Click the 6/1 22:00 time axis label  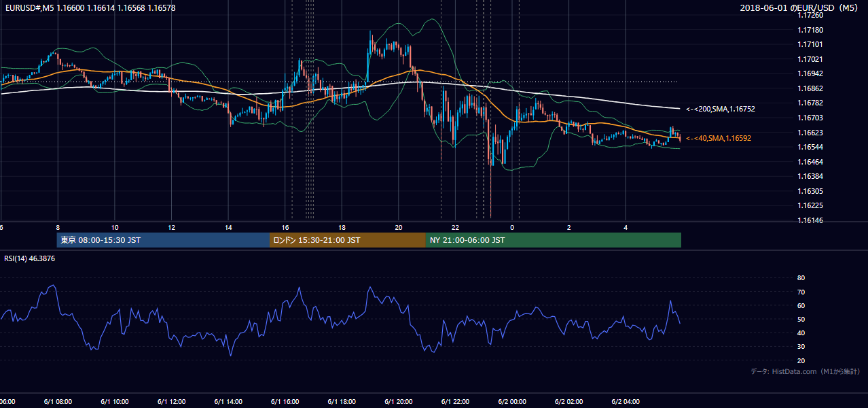(x=455, y=401)
